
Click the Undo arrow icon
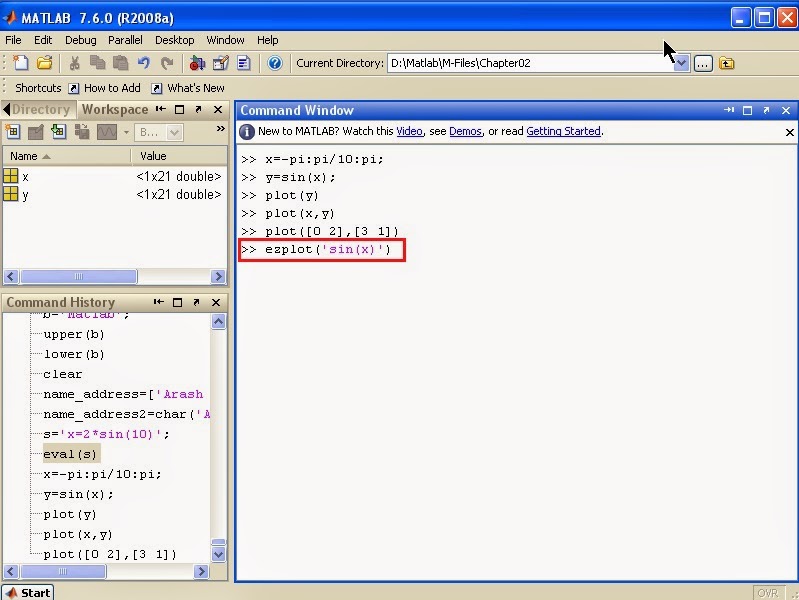pos(144,63)
